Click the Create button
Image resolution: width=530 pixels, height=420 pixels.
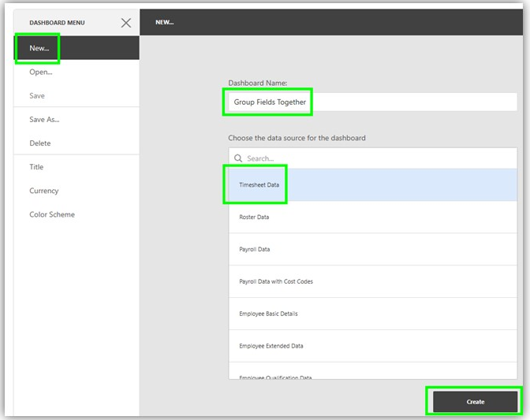coord(476,402)
